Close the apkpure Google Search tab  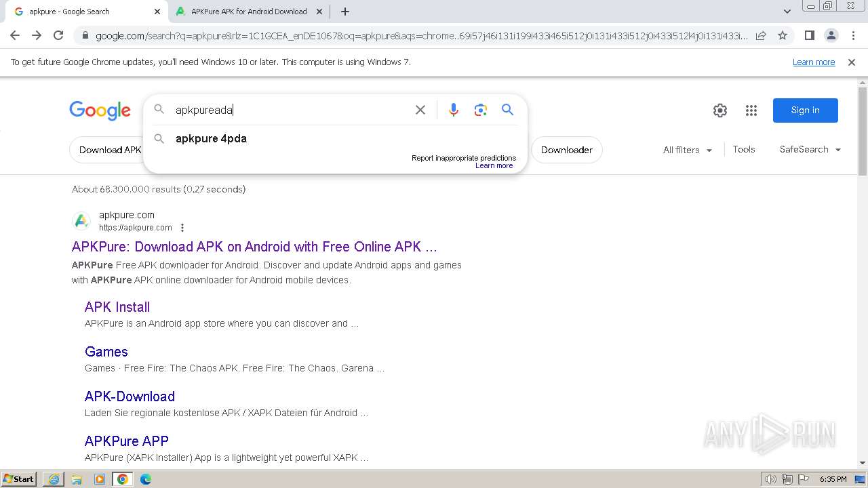[x=157, y=12]
